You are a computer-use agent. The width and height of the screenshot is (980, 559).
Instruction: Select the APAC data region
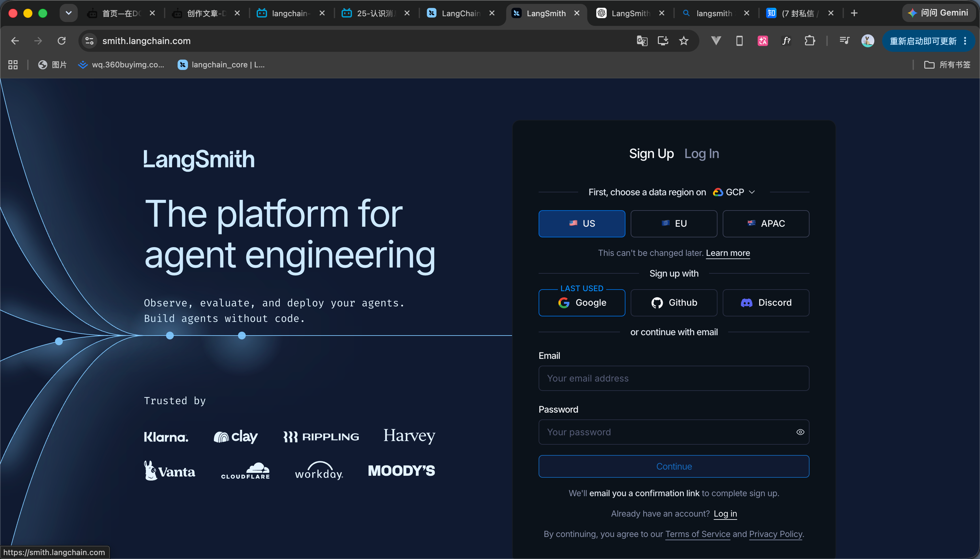tap(766, 223)
